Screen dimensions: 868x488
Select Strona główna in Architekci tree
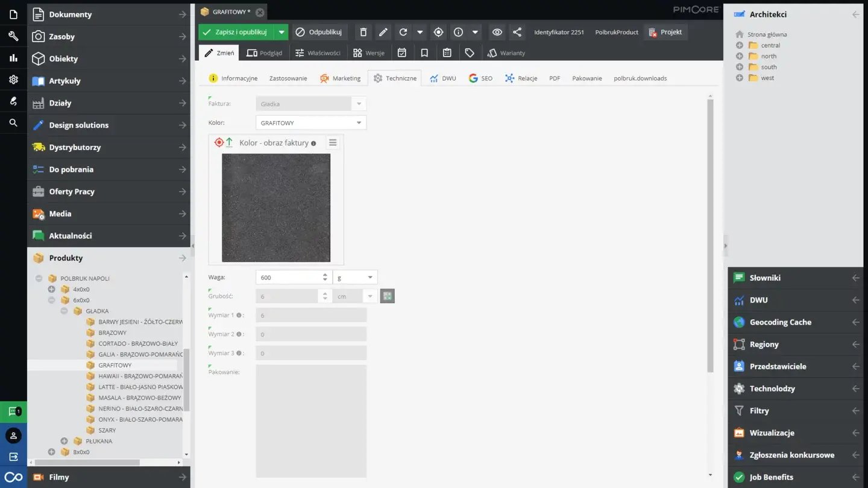point(767,34)
